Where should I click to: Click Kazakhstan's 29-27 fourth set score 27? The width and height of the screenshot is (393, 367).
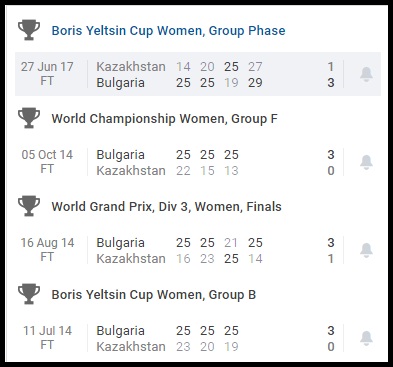[x=255, y=67]
